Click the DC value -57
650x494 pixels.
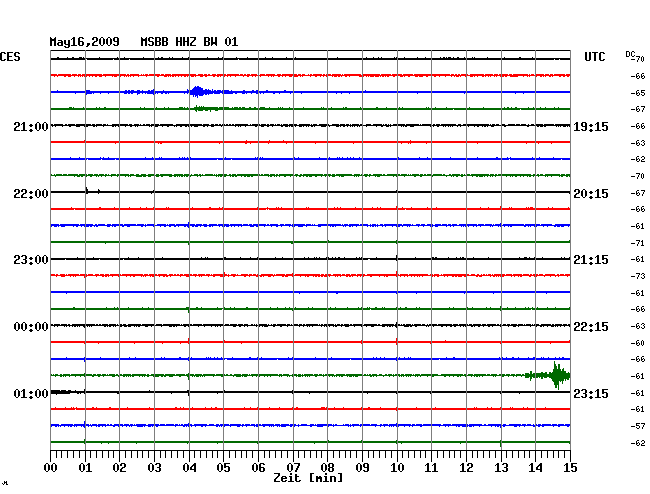tap(638, 427)
